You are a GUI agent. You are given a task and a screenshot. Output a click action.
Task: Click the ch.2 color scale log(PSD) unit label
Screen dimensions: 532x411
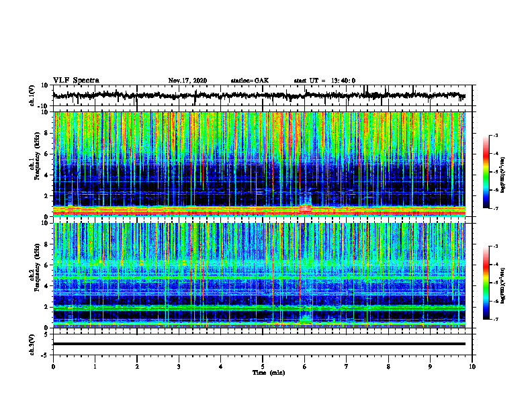(x=503, y=285)
